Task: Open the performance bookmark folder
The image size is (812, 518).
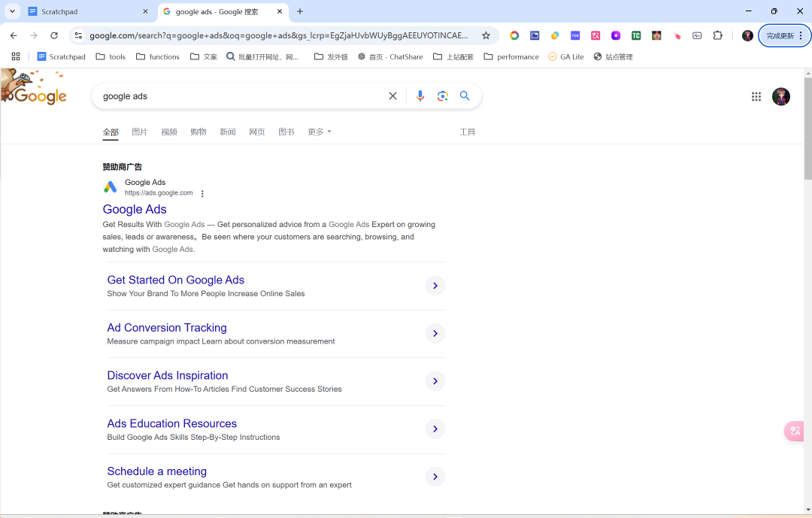Action: pyautogui.click(x=511, y=56)
